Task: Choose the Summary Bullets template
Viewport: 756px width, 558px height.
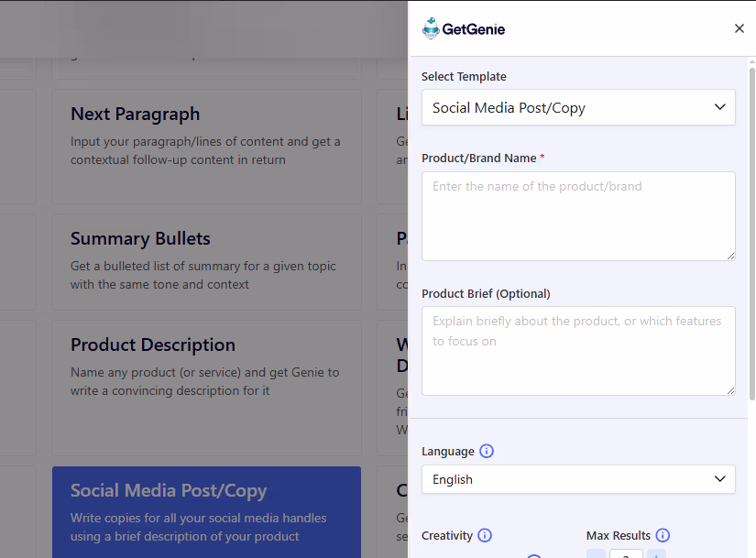Action: [x=206, y=262]
